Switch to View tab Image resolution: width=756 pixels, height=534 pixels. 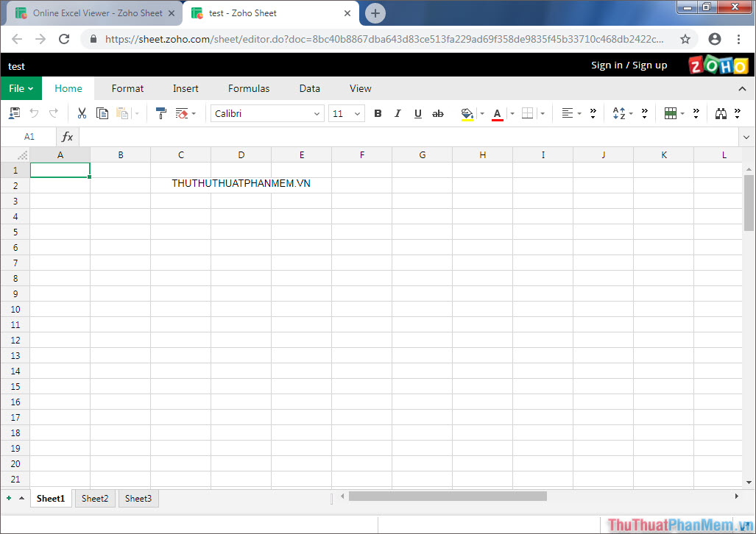coord(361,88)
